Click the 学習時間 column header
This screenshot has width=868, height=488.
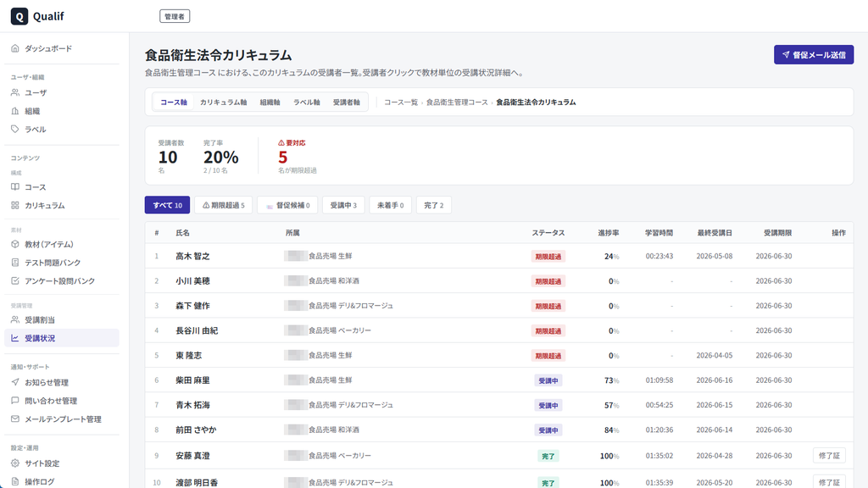click(x=659, y=233)
